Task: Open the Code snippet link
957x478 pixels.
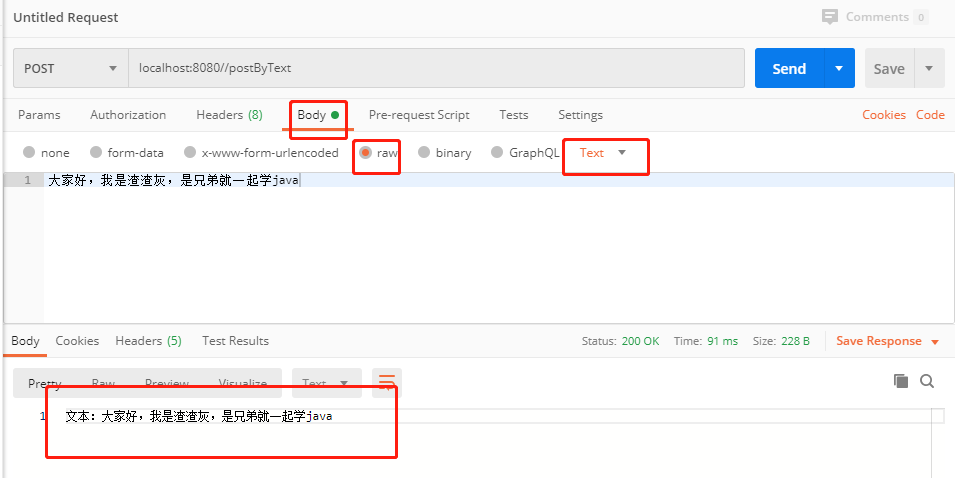Action: [930, 115]
